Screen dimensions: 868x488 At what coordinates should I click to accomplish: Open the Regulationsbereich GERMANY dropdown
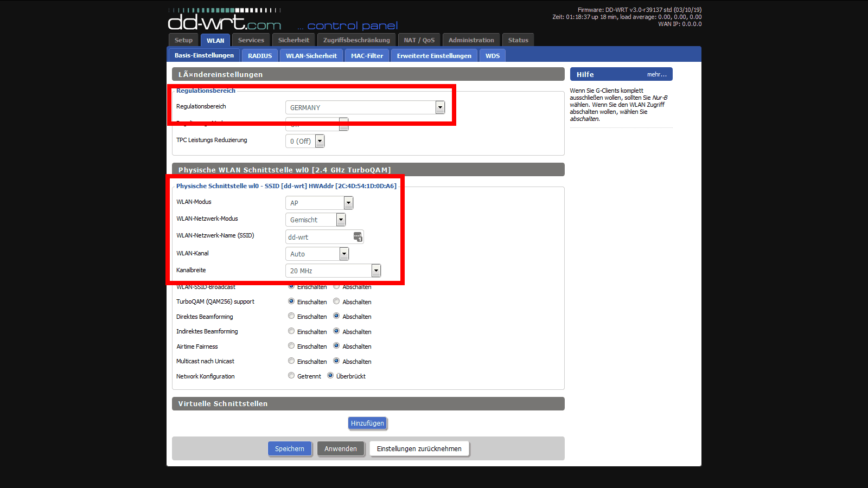[x=365, y=107]
